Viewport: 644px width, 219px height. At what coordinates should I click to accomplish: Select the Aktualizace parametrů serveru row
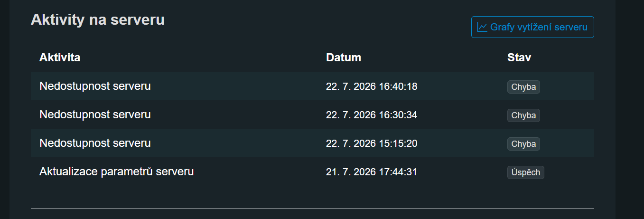(312, 171)
